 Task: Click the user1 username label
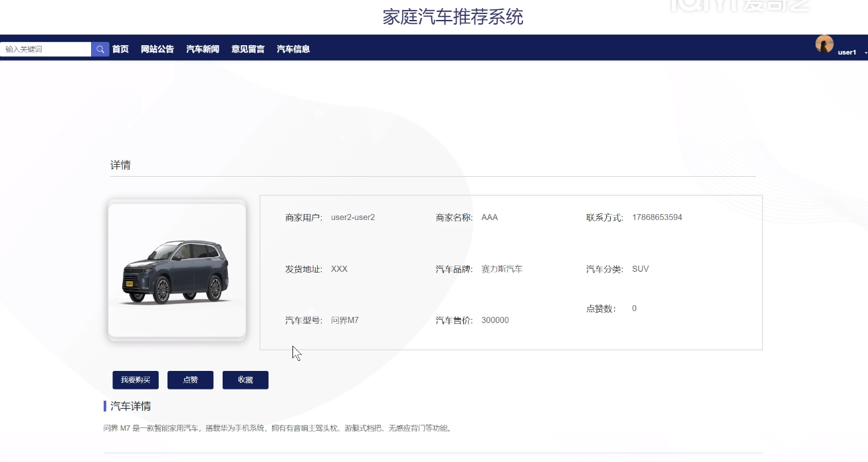point(847,52)
